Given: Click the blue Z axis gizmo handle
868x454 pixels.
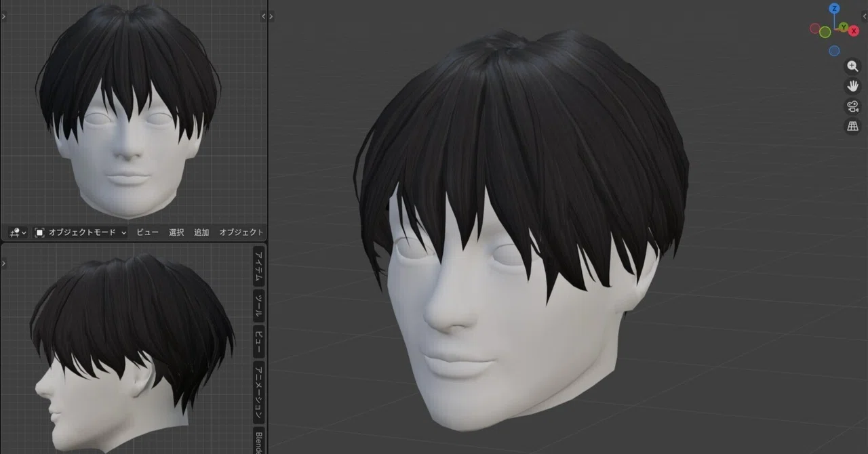Looking at the screenshot, I should [834, 9].
